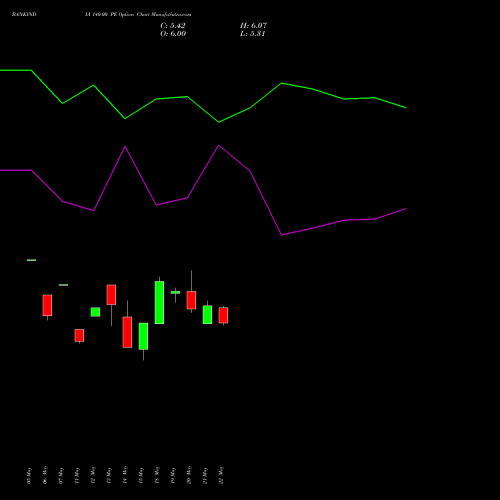The height and width of the screenshot is (500, 500).
Task: Select the green candle for 21 May
Action: 207,314
